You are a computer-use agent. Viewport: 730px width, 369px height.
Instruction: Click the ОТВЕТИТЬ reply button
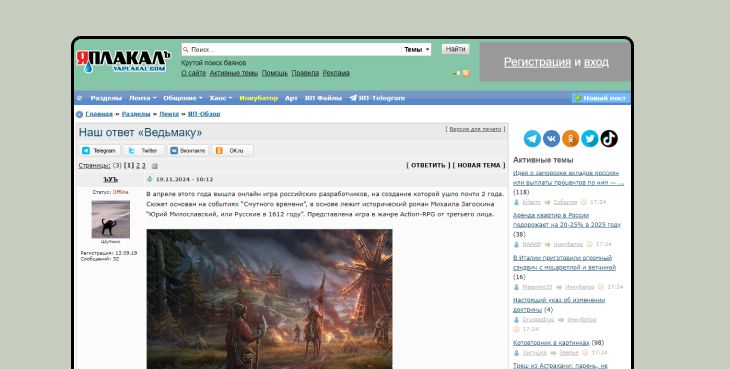(x=428, y=165)
